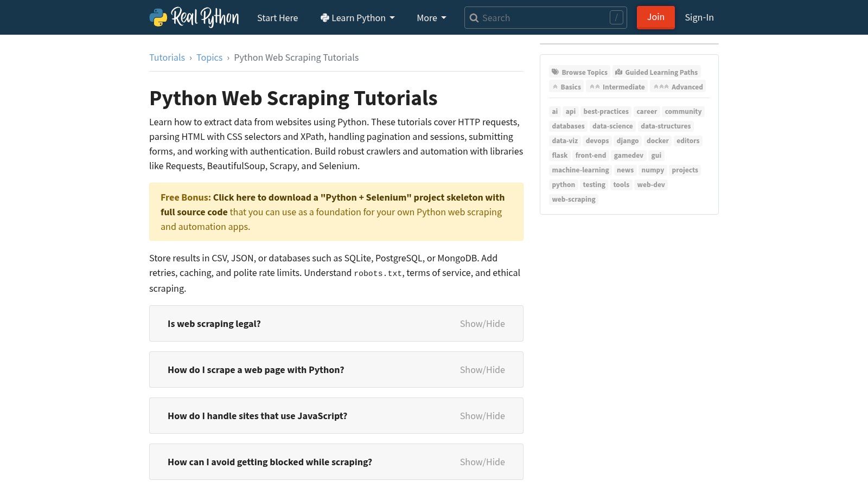The image size is (868, 488).
Task: Toggle Show/Hide for JavaScript sites question
Action: pos(482,416)
